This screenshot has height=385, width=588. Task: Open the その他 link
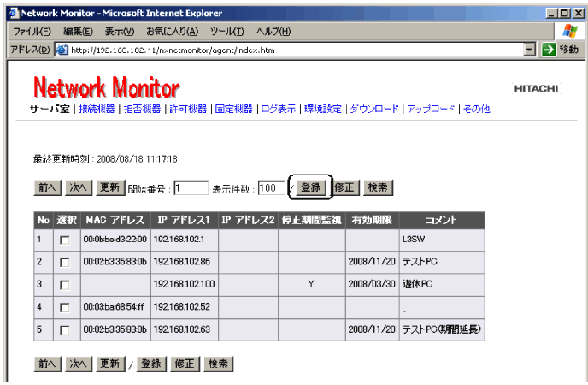(477, 109)
